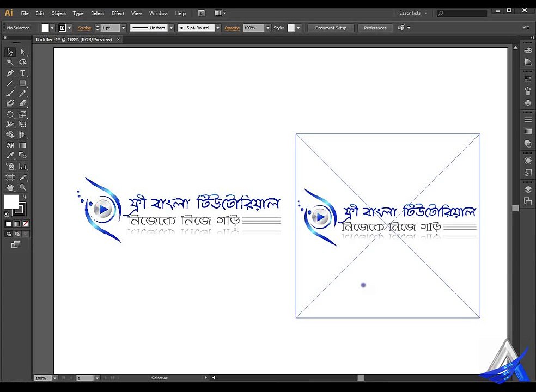Open the fill color dropdown in control bar
The width and height of the screenshot is (536, 392).
tap(52, 28)
